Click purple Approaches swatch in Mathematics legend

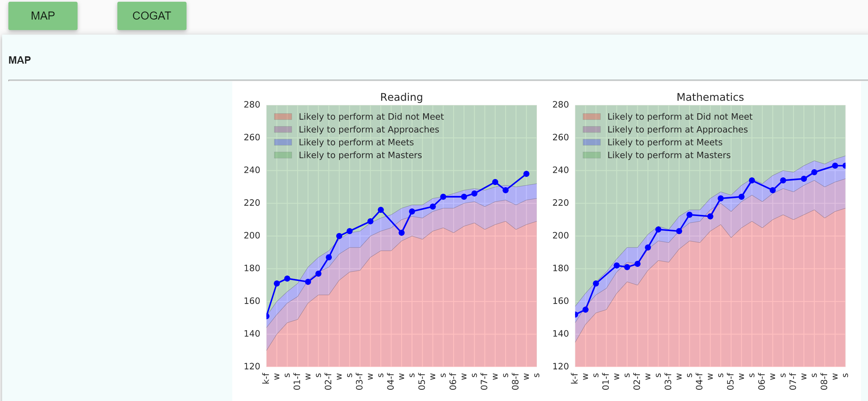click(x=592, y=129)
